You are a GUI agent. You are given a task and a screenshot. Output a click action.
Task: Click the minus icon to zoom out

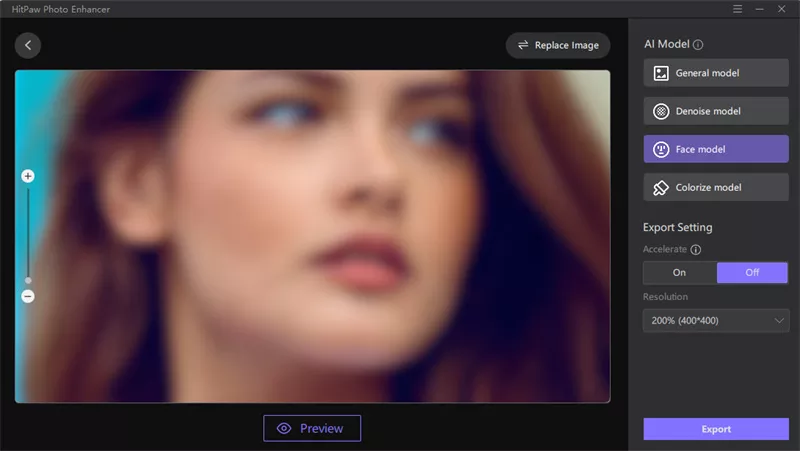[x=28, y=296]
